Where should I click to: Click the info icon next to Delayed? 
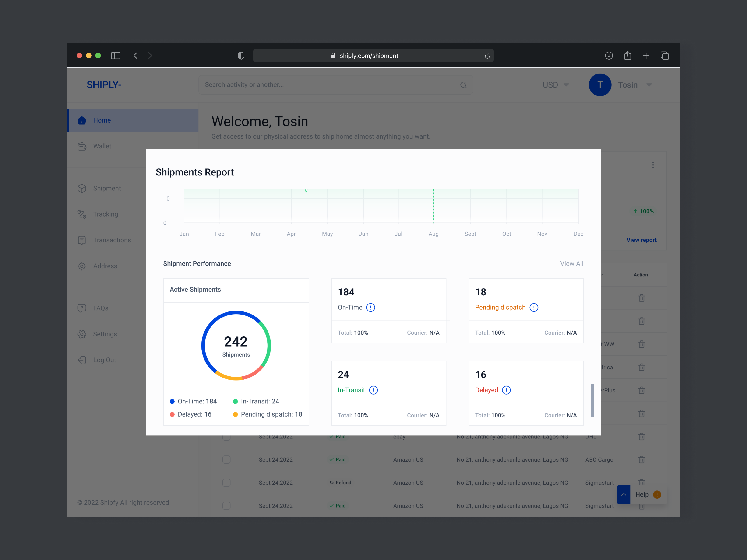[x=506, y=390]
